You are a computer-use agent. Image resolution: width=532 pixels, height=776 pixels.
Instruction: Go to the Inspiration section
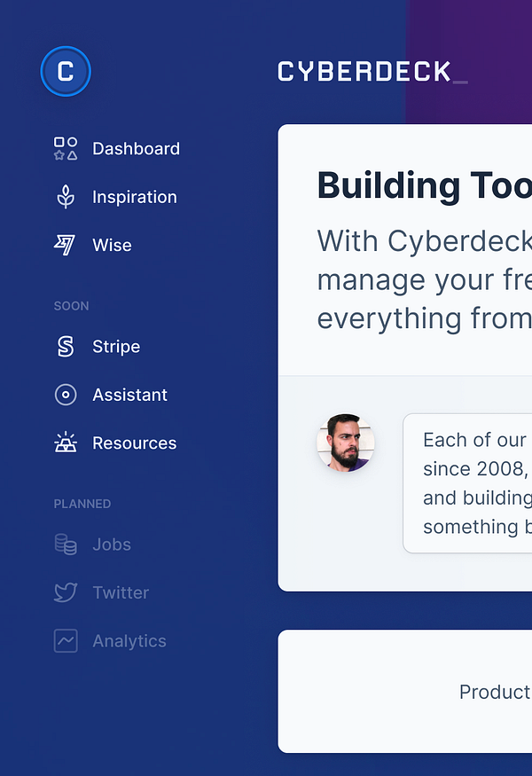point(135,197)
